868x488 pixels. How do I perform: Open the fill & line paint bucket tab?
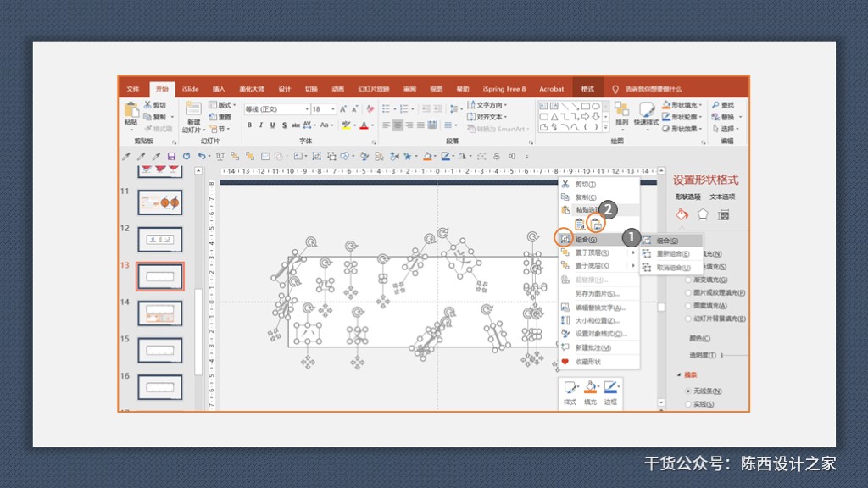tap(682, 214)
